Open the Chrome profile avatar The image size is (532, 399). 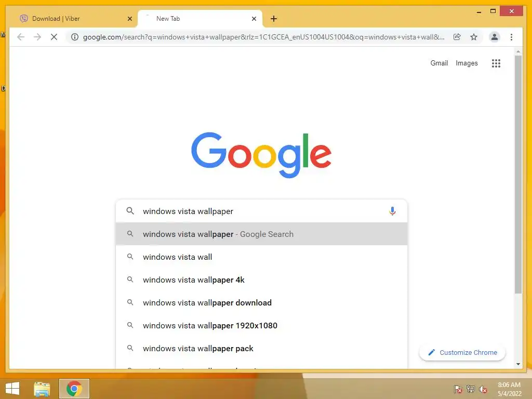tap(495, 37)
